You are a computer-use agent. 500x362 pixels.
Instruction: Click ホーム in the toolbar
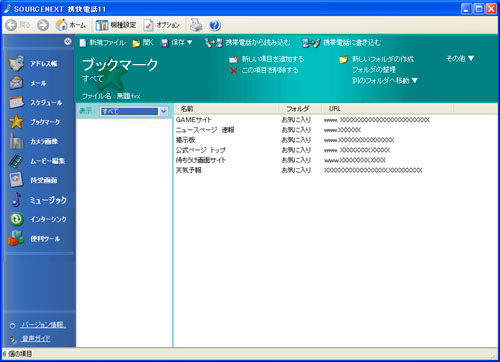point(71,25)
